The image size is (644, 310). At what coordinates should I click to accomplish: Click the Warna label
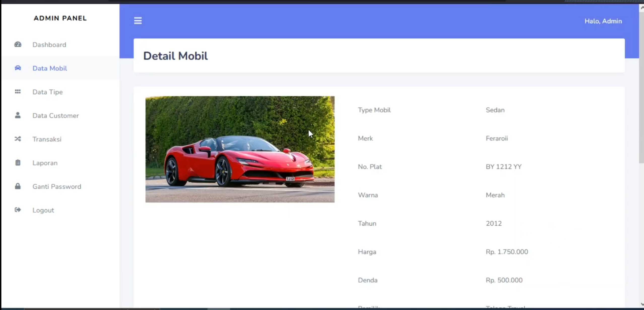(368, 195)
